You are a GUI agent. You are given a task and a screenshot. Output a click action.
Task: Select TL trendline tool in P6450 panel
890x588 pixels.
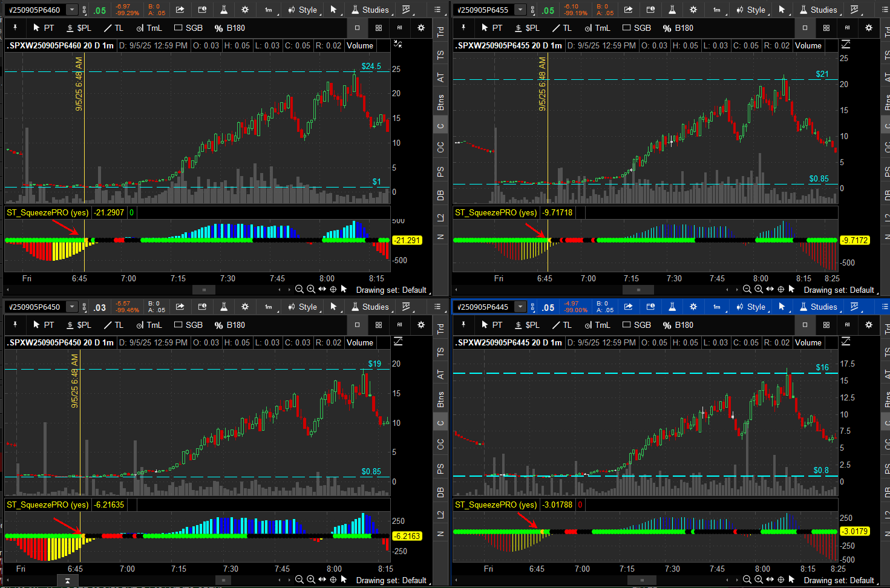(x=113, y=325)
